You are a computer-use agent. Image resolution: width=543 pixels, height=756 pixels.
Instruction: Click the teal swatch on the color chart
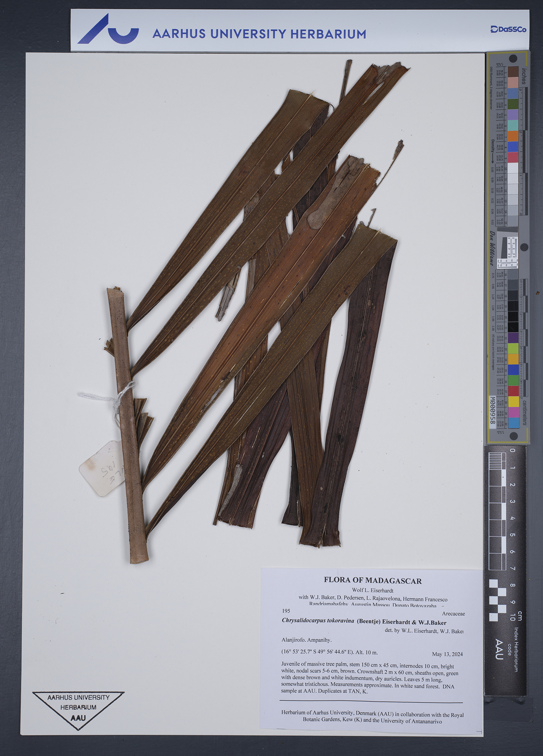coord(513,125)
